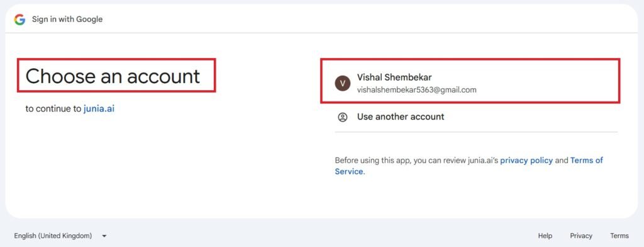Click the Privacy footer link

click(x=581, y=236)
